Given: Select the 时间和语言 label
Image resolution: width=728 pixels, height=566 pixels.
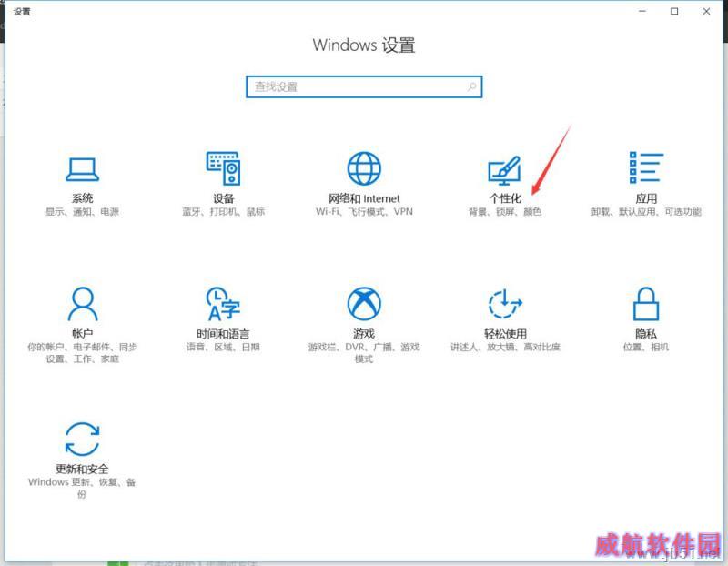Looking at the screenshot, I should coord(223,333).
